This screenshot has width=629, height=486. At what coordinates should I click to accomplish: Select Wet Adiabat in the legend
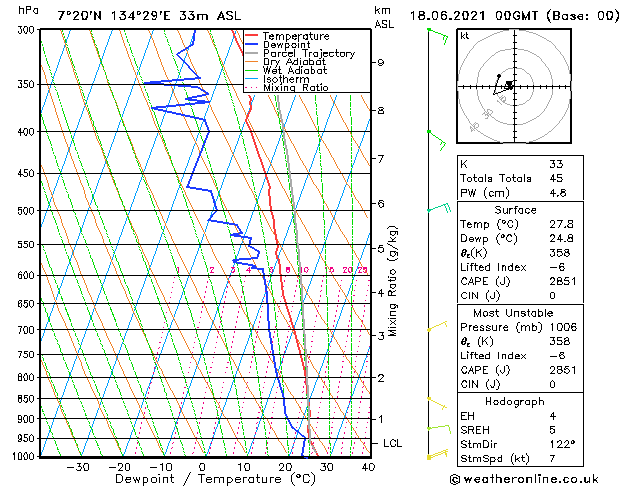tap(300, 71)
